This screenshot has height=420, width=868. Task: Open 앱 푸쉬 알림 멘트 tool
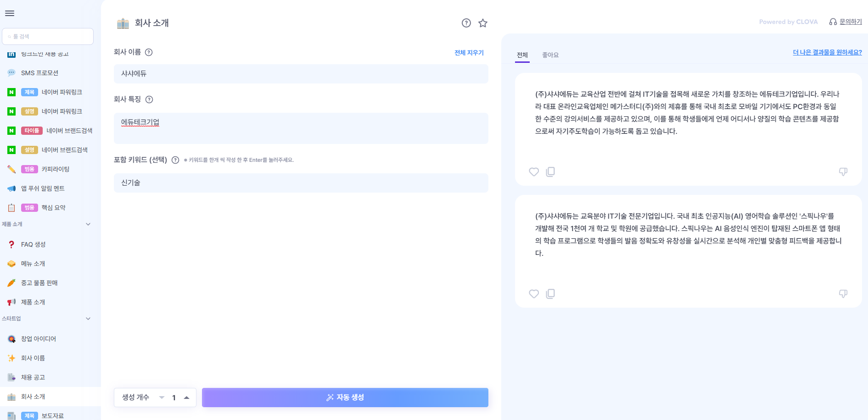(50, 188)
